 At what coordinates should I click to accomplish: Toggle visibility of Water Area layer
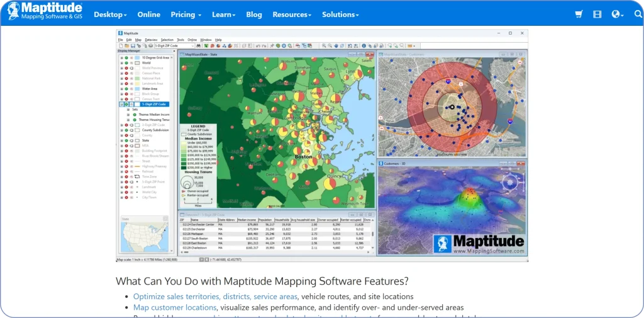click(127, 88)
